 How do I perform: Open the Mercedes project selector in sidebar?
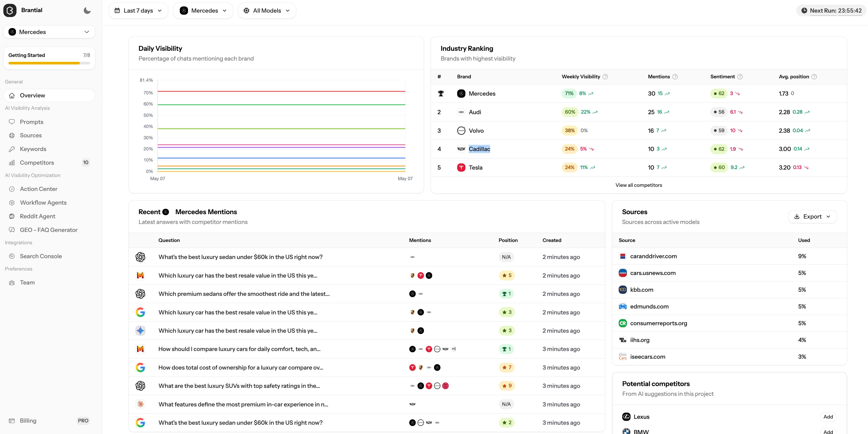click(49, 32)
